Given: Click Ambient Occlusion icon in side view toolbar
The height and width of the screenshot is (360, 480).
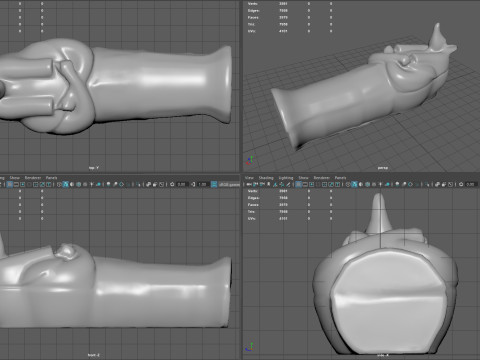Looking at the screenshot, I should [x=397, y=184].
